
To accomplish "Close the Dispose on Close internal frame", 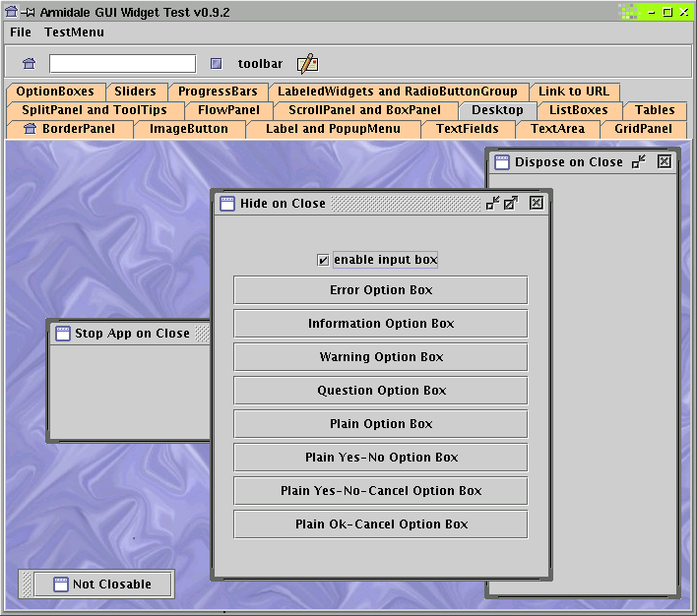I will [x=665, y=161].
